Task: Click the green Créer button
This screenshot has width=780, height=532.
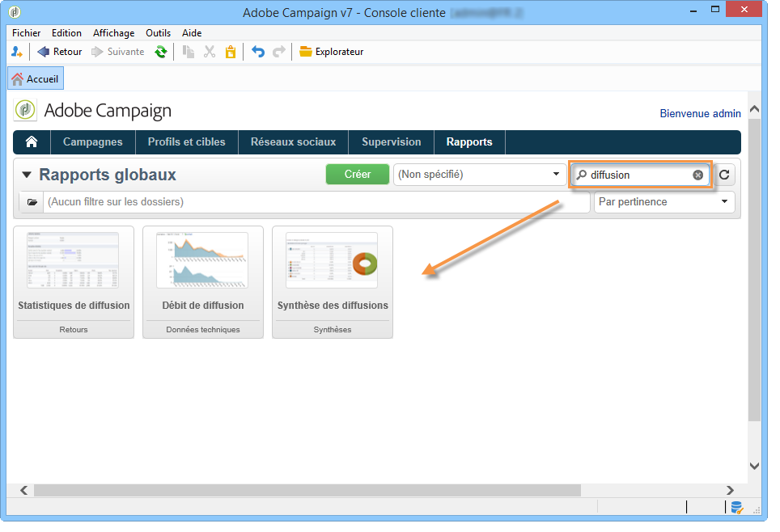Action: [357, 175]
